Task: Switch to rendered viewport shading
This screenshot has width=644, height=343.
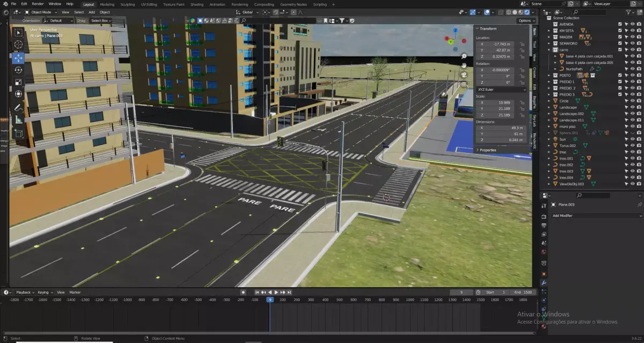Action: 526,12
